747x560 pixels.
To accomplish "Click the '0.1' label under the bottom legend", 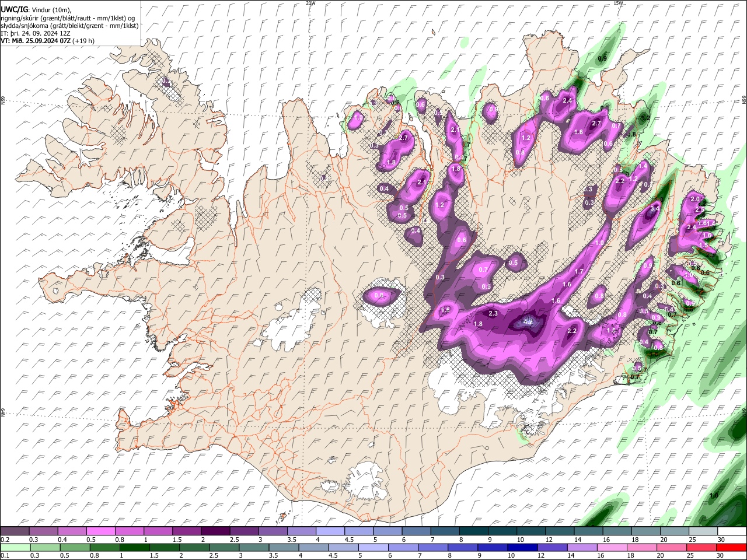I will [x=5, y=556].
